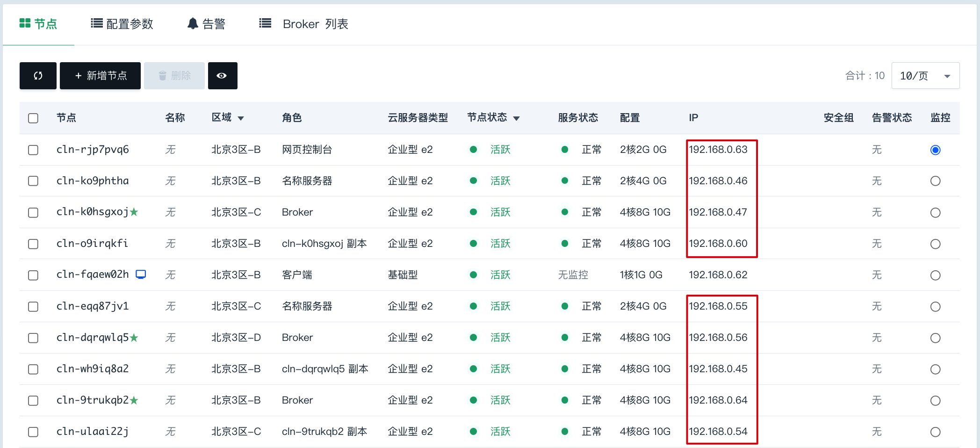Click the cln-k0hsgxoj 副本 role cell
The image size is (980, 448).
tap(324, 244)
